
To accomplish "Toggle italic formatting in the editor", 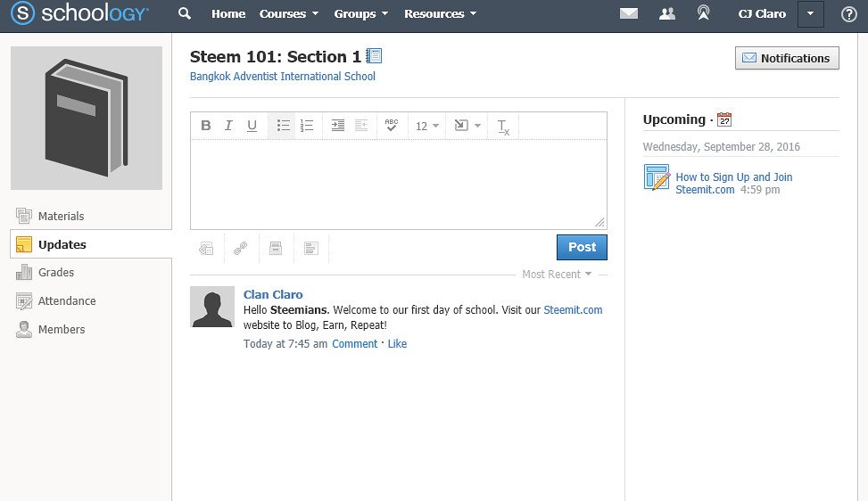I will point(228,126).
